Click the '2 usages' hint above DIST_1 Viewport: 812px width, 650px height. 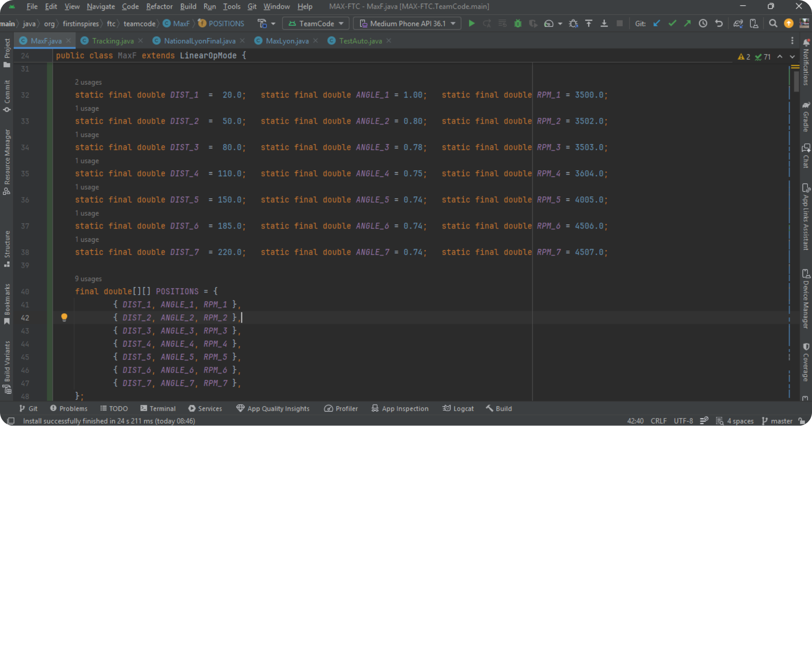click(x=88, y=82)
